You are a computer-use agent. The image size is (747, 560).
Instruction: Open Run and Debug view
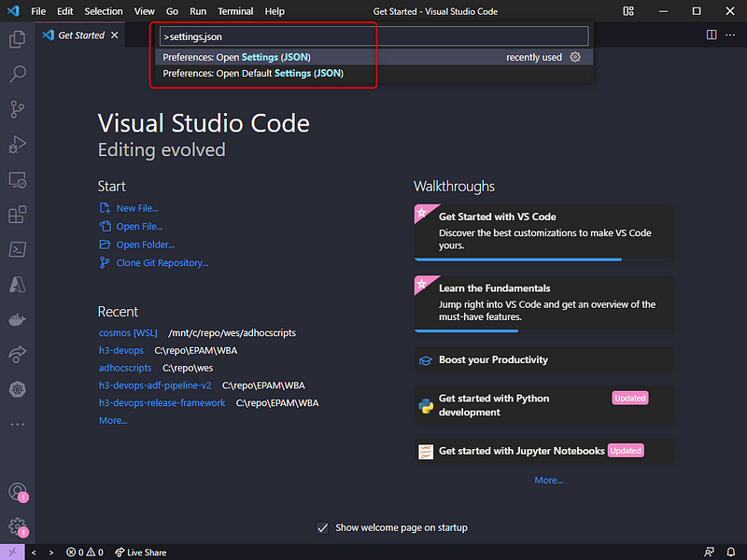[17, 145]
